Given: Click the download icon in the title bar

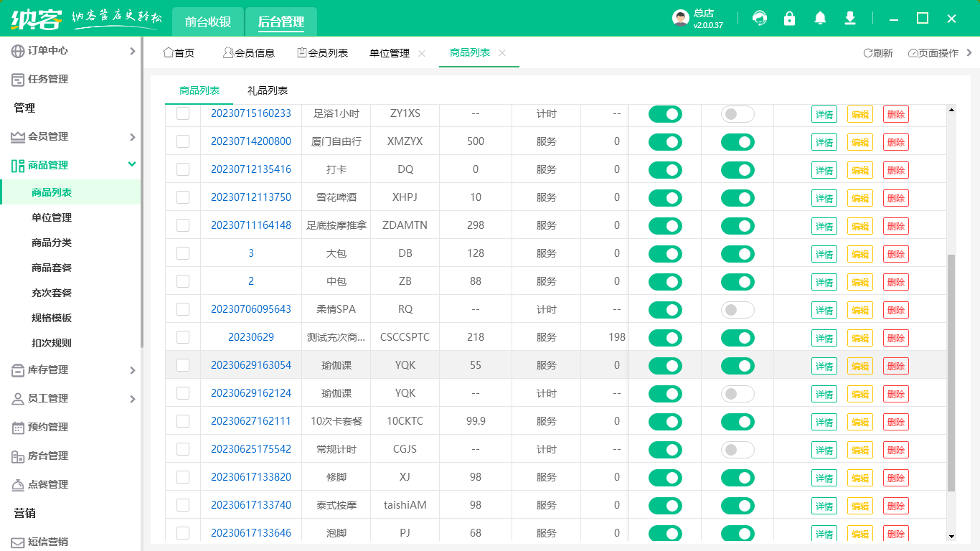Looking at the screenshot, I should point(850,18).
